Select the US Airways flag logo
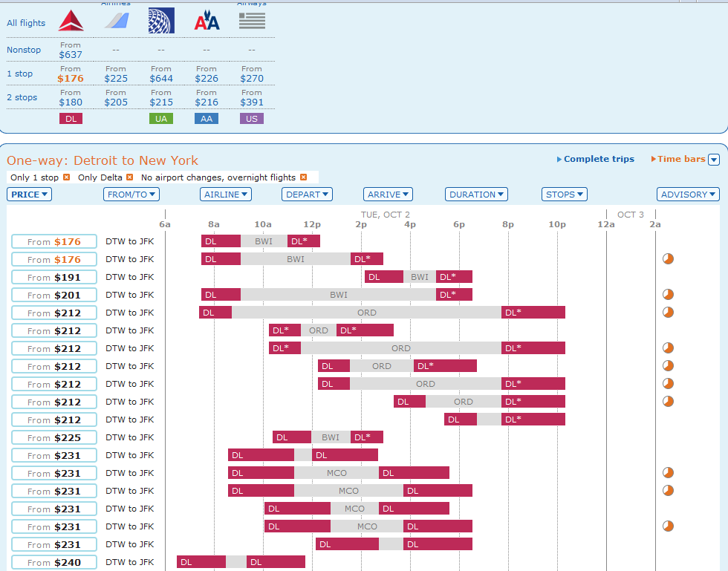This screenshot has height=571, width=728. tap(252, 21)
